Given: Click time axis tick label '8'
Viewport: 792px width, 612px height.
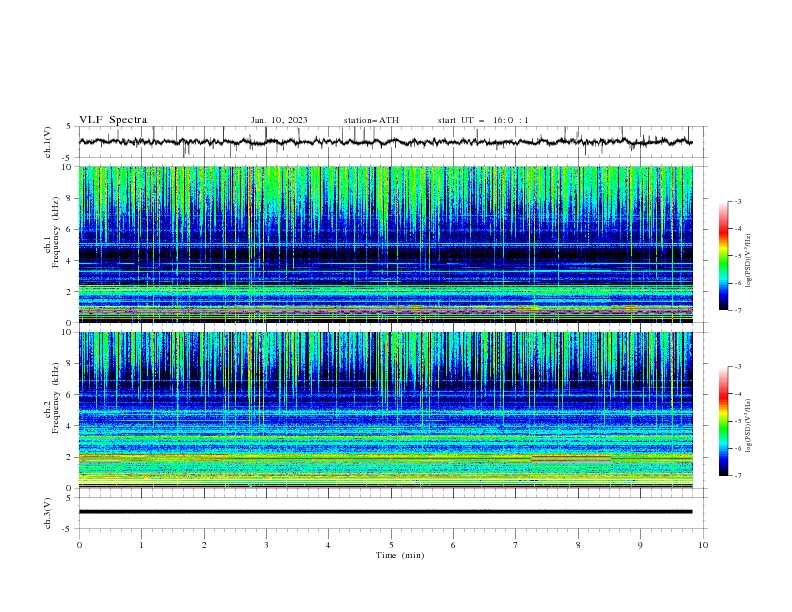Looking at the screenshot, I should 578,545.
